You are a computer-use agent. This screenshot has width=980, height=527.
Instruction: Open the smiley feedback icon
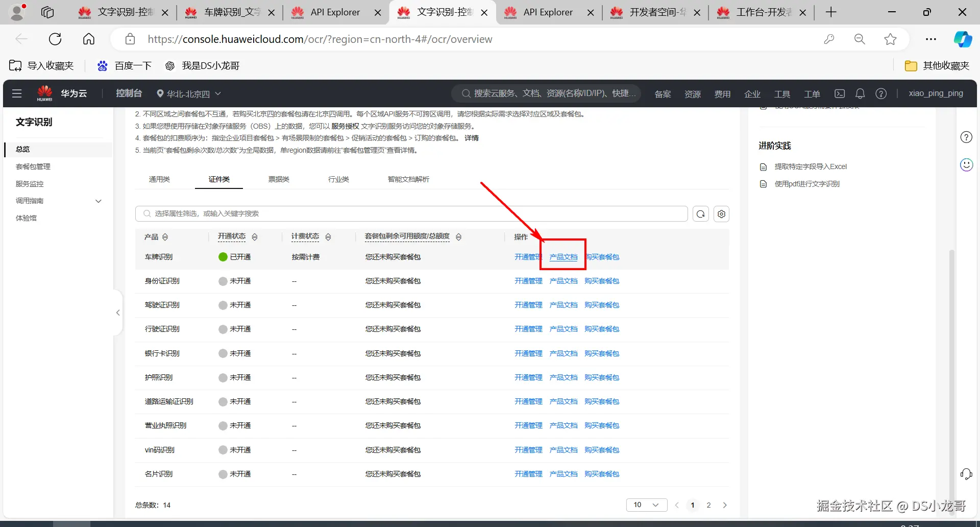click(966, 165)
